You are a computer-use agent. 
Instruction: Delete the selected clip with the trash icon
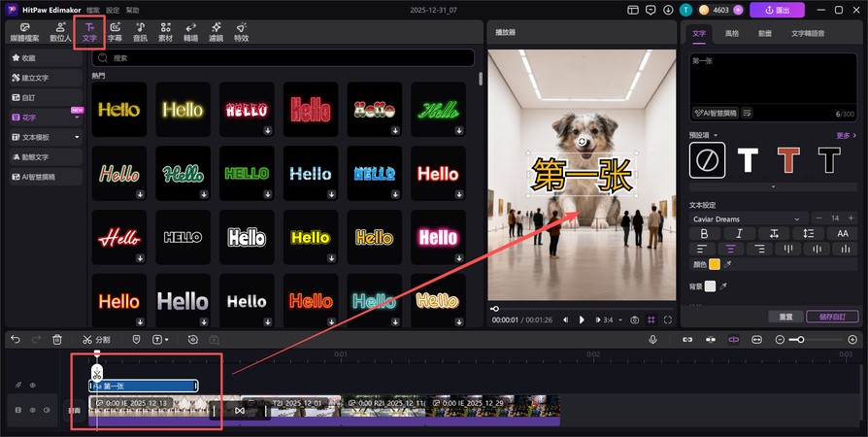pos(57,340)
